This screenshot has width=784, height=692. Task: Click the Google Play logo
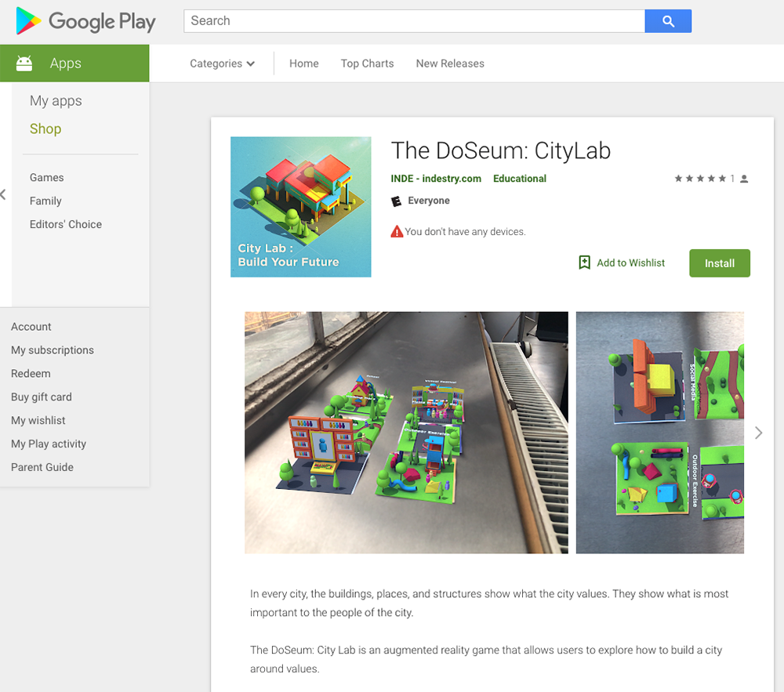(x=85, y=21)
